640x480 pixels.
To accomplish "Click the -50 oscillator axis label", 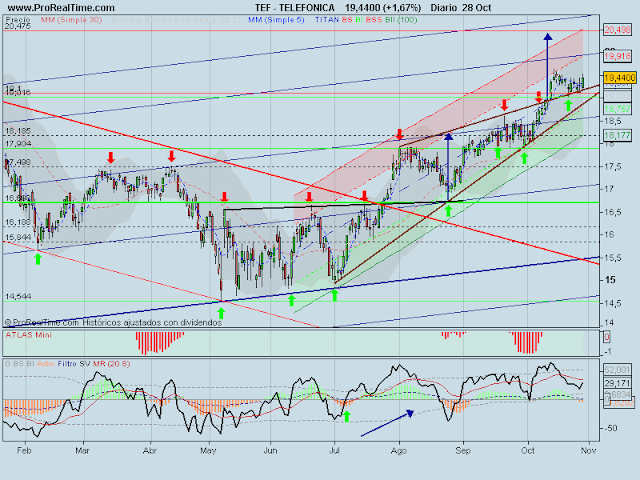I will (x=611, y=428).
